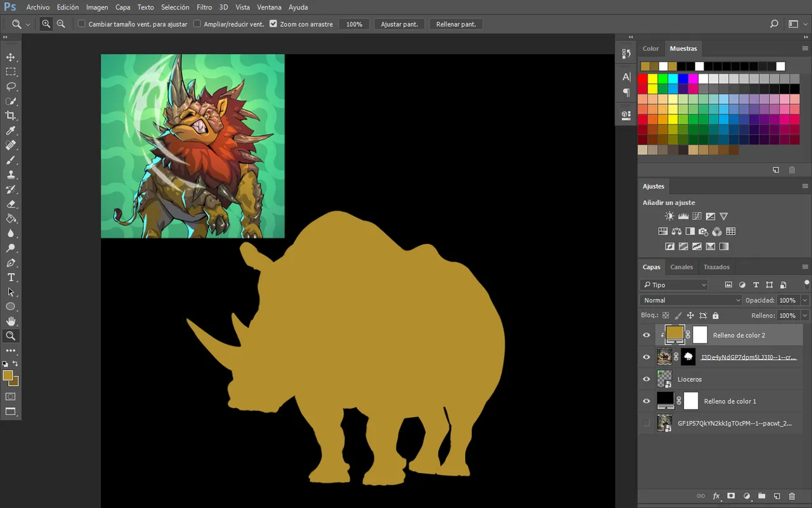The width and height of the screenshot is (812, 508).
Task: Select the Horizontal Type tool
Action: pyautogui.click(x=11, y=277)
